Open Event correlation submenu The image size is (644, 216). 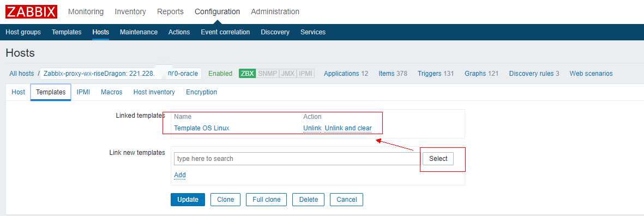click(225, 32)
